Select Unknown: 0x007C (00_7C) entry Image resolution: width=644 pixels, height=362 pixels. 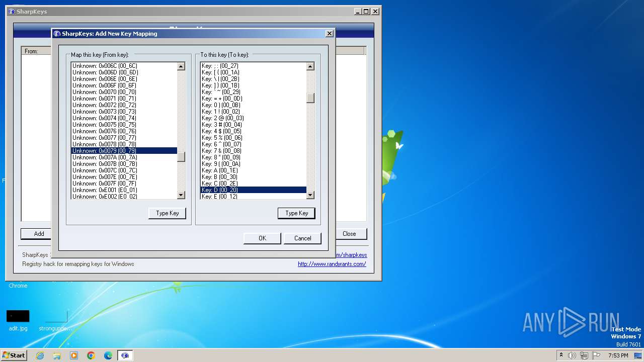tap(124, 170)
